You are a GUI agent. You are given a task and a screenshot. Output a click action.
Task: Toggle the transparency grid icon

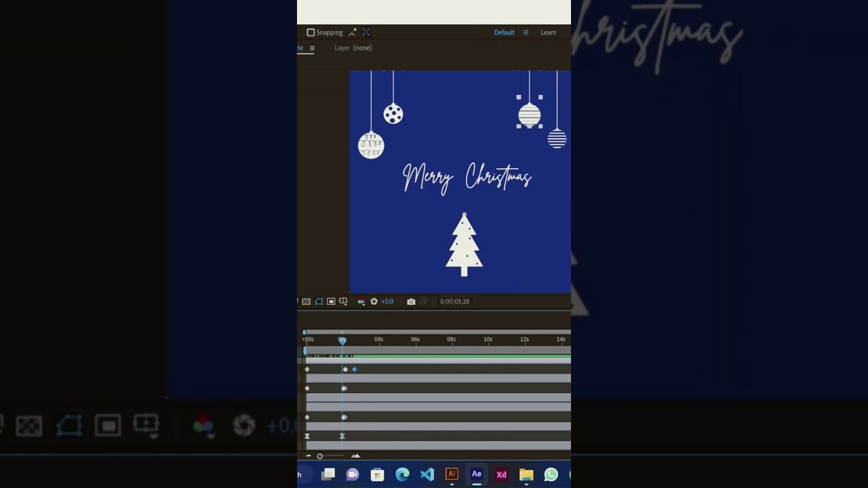(306, 302)
